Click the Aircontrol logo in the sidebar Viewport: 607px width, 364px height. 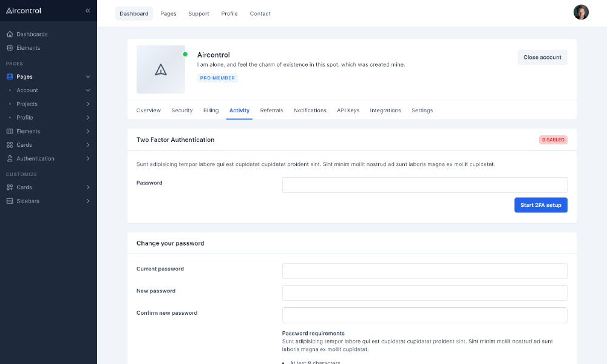(24, 10)
